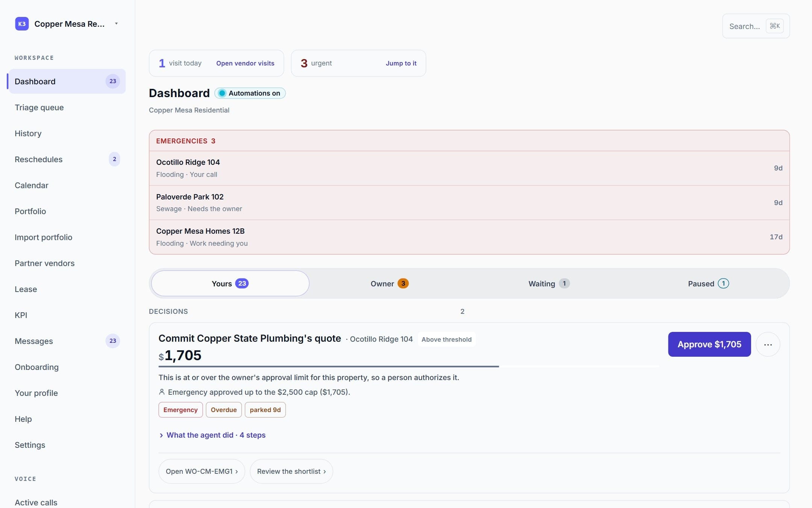Screen dimensions: 812x508
Task: Open the History page
Action: pyautogui.click(x=67, y=133)
